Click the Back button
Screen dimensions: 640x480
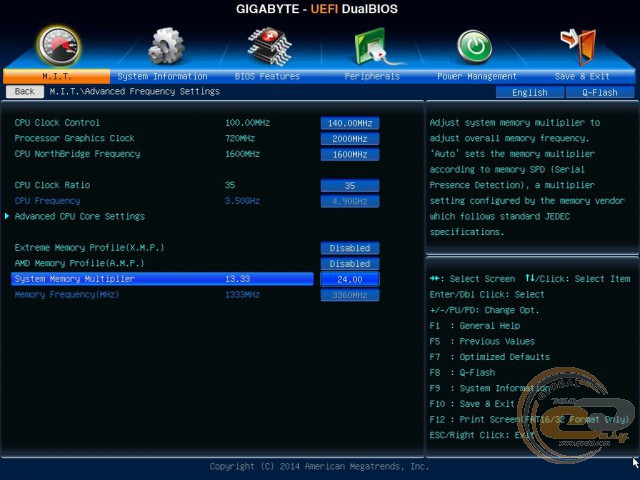pyautogui.click(x=24, y=91)
